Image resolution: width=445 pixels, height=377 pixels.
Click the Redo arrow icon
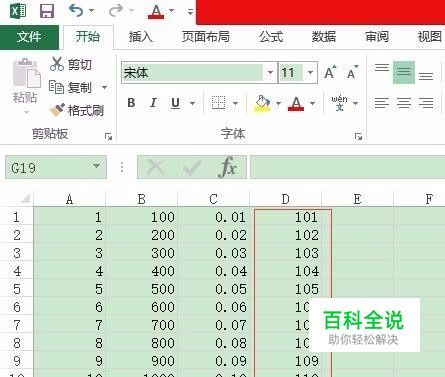point(116,11)
